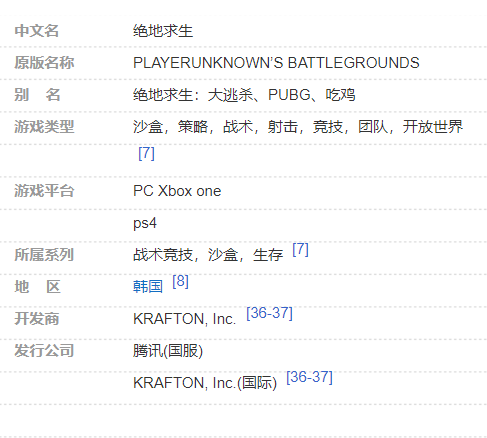Select the ps4 platform text

pyautogui.click(x=145, y=223)
